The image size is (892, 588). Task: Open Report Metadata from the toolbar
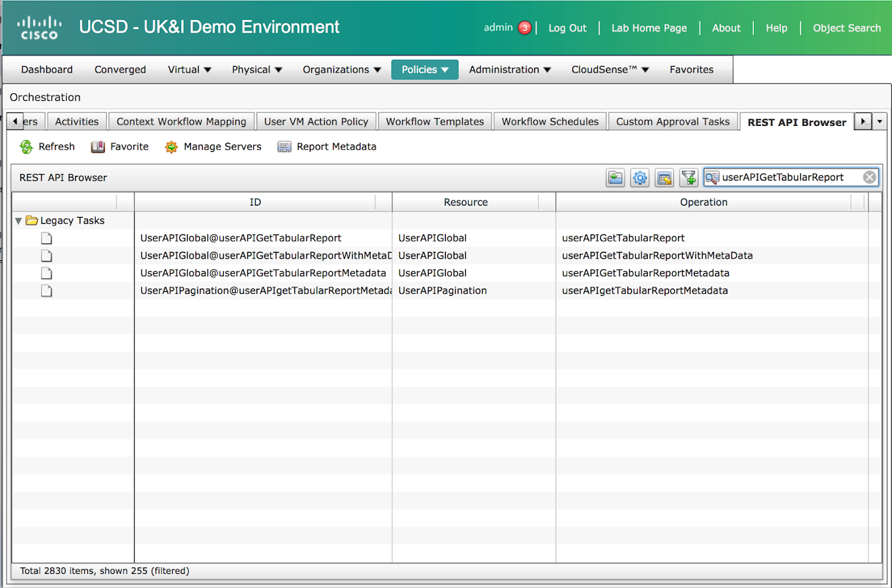(x=326, y=147)
